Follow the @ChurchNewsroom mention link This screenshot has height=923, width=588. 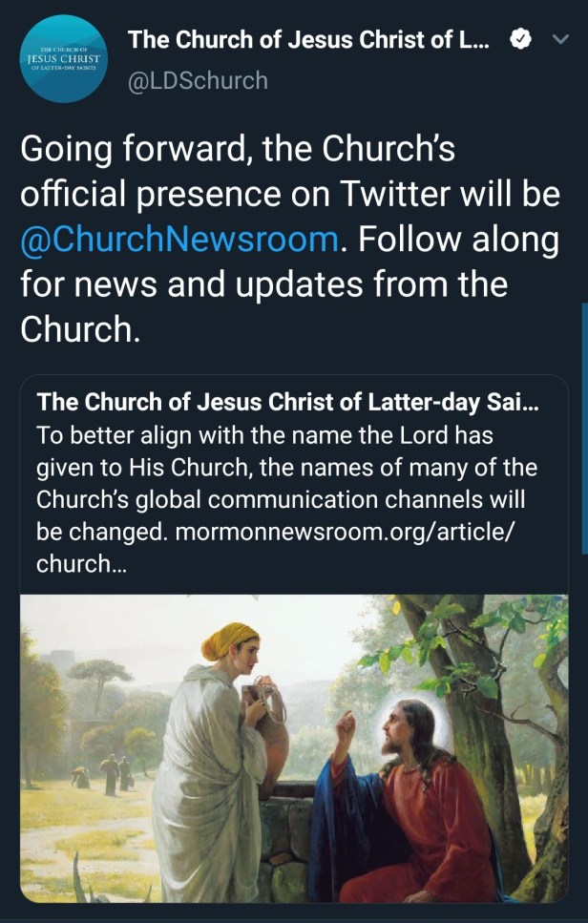tap(179, 239)
